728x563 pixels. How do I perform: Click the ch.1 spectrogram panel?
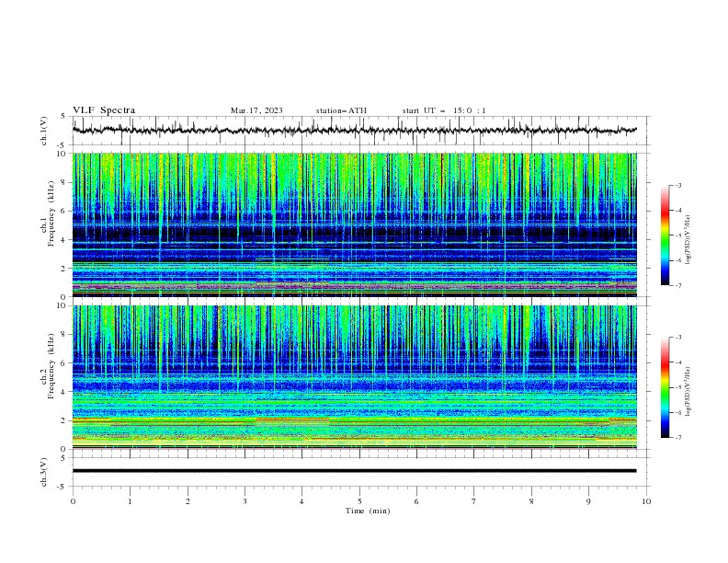coord(355,224)
